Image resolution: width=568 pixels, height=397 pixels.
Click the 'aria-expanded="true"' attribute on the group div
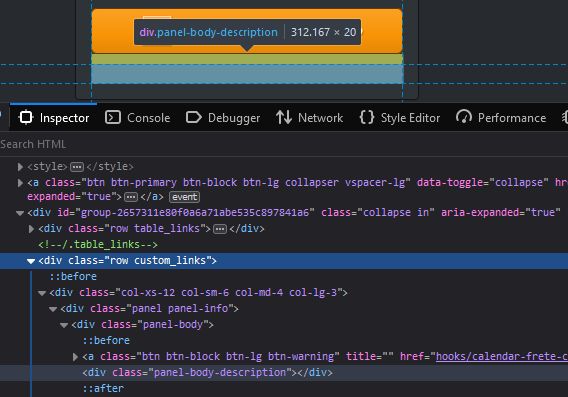501,212
